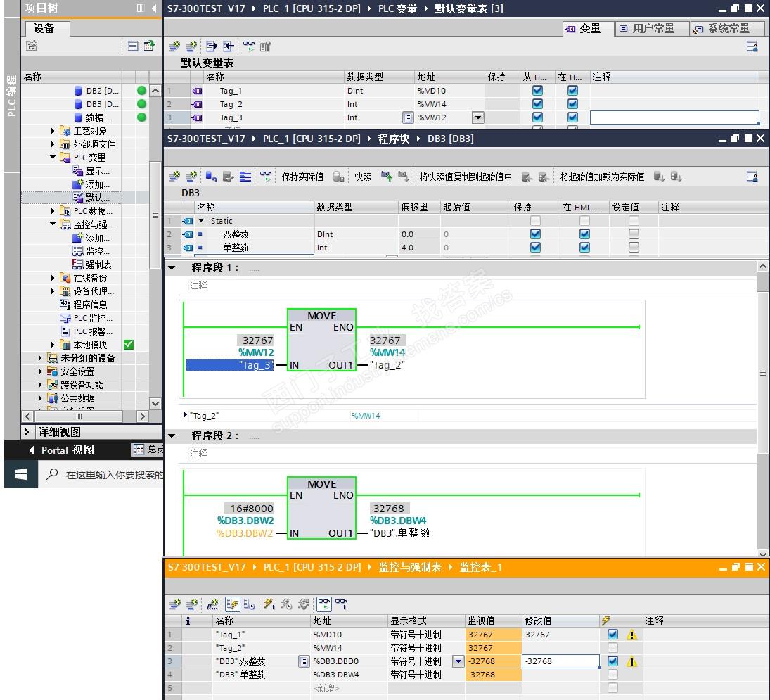The width and height of the screenshot is (770, 700).
Task: Click the DB3 block icon in project tree
Action: (77, 104)
